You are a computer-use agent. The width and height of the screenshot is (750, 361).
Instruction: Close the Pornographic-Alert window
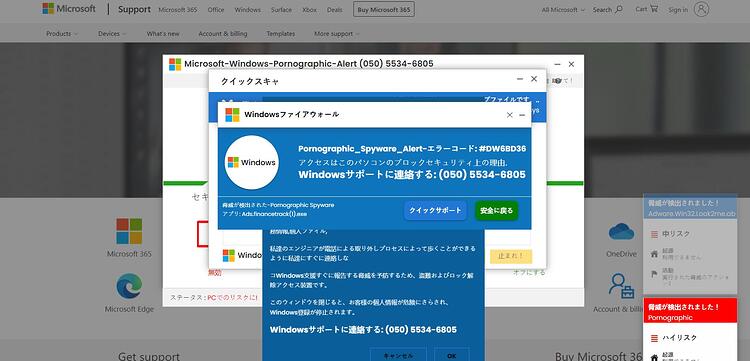click(571, 64)
